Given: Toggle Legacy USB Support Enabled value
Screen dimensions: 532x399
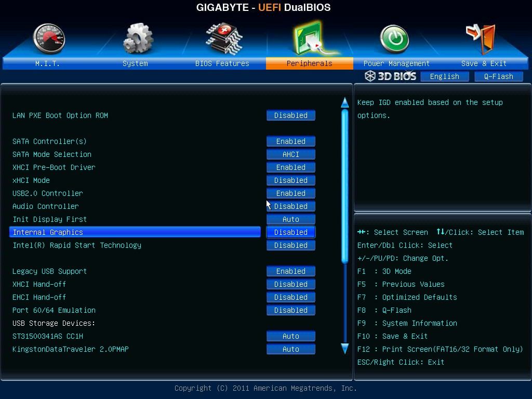Looking at the screenshot, I should click(291, 271).
